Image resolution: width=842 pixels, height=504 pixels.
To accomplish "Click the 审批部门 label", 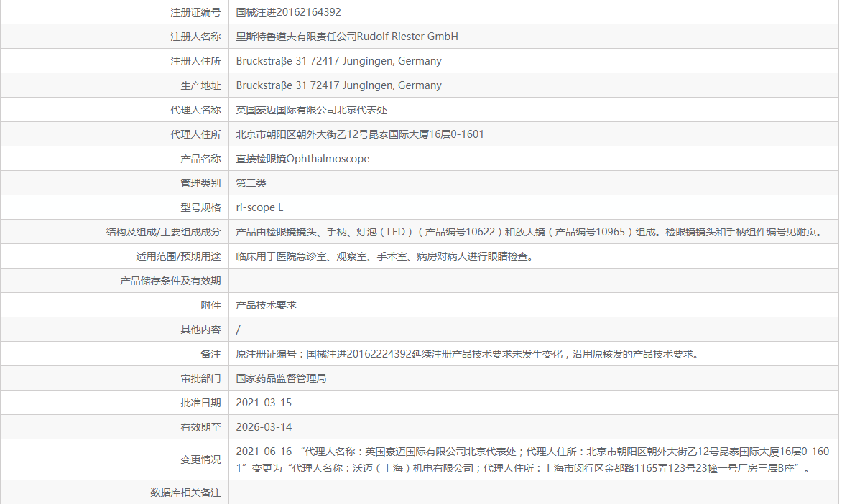I will pyautogui.click(x=200, y=378).
